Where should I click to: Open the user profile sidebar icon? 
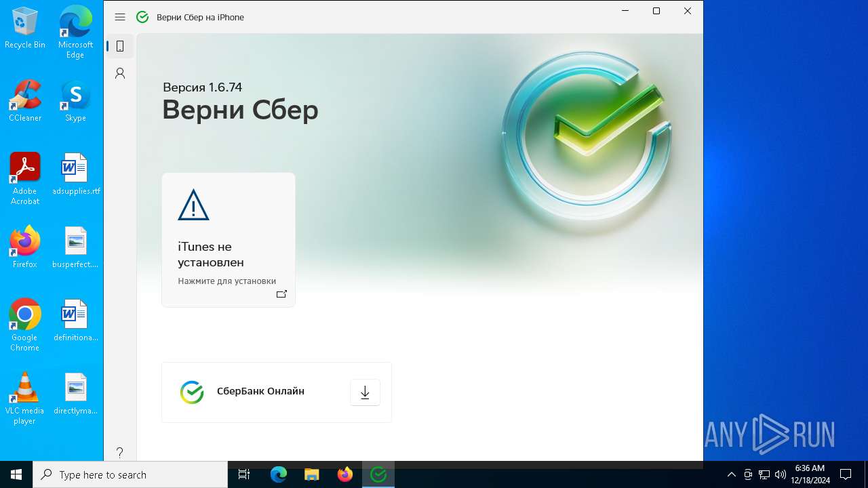[120, 73]
